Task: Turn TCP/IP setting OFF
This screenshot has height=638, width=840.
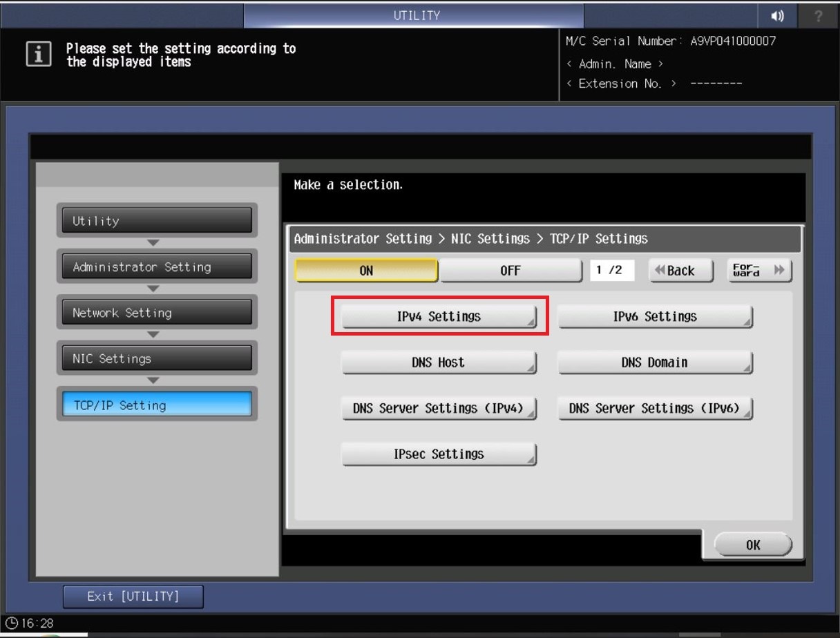Action: click(x=510, y=271)
